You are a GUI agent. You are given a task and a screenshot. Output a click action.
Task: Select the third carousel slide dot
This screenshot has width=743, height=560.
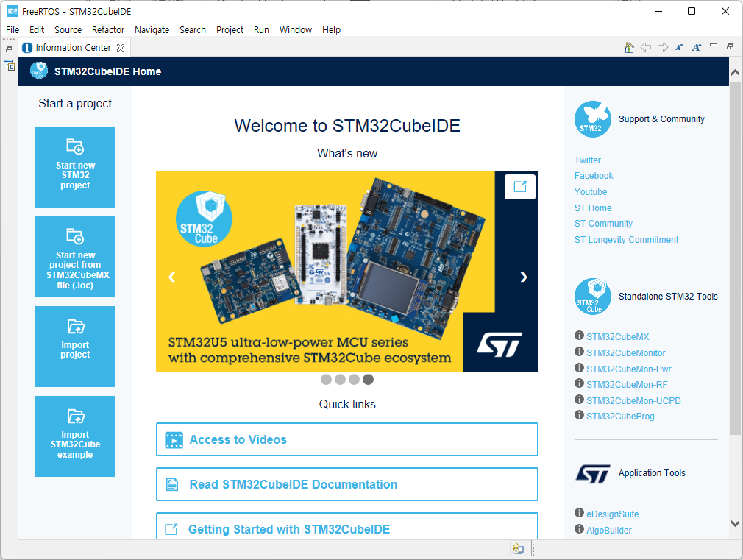tap(354, 379)
